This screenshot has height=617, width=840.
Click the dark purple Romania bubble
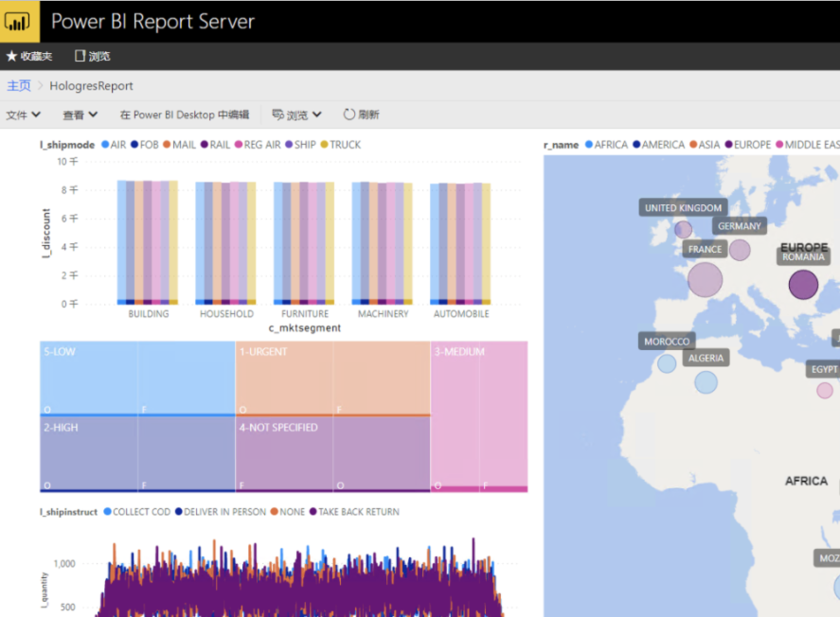[x=803, y=284]
